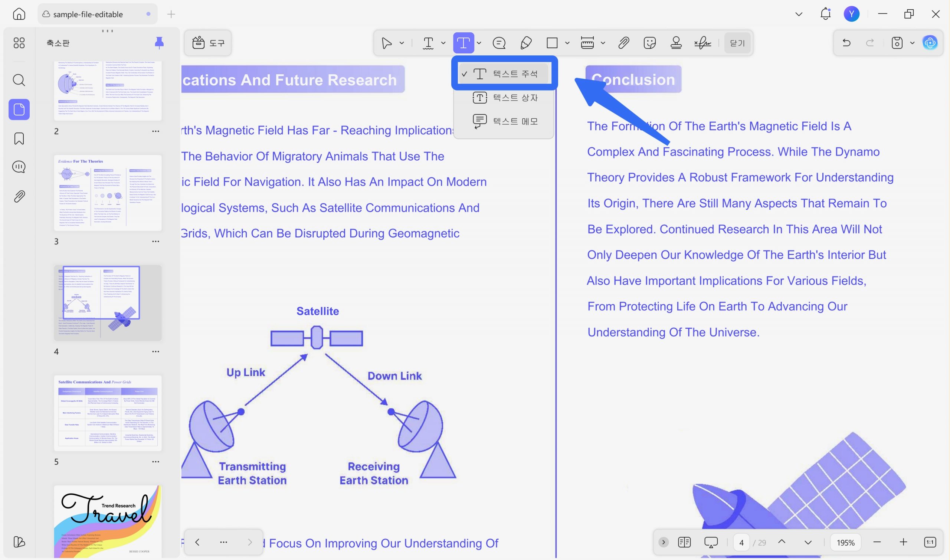Select page 5 thumbnail

point(108,413)
